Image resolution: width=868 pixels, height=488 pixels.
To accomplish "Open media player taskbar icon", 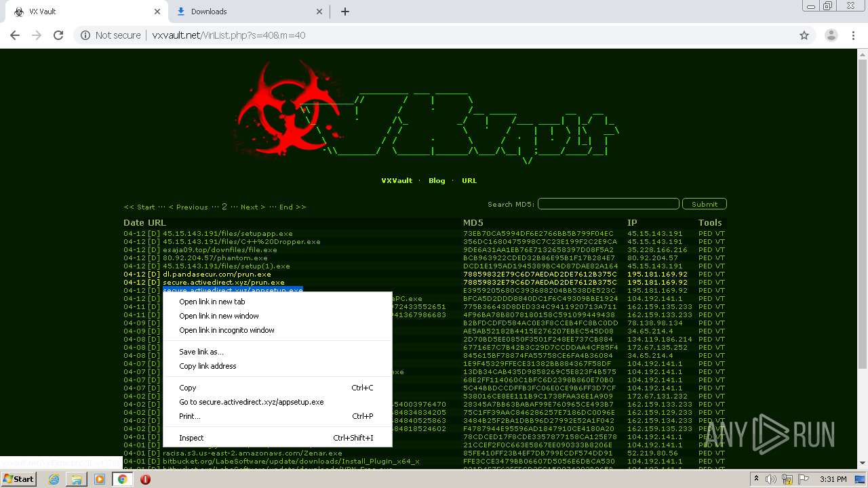I will 100,479.
